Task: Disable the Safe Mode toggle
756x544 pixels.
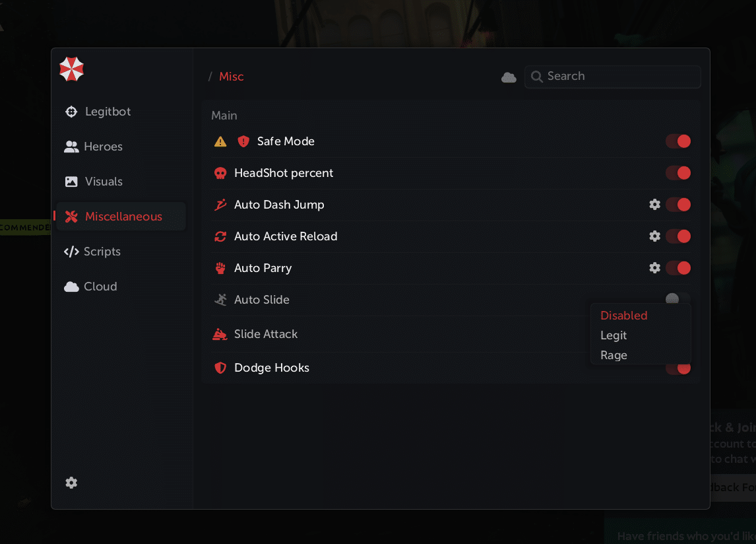Action: [678, 141]
